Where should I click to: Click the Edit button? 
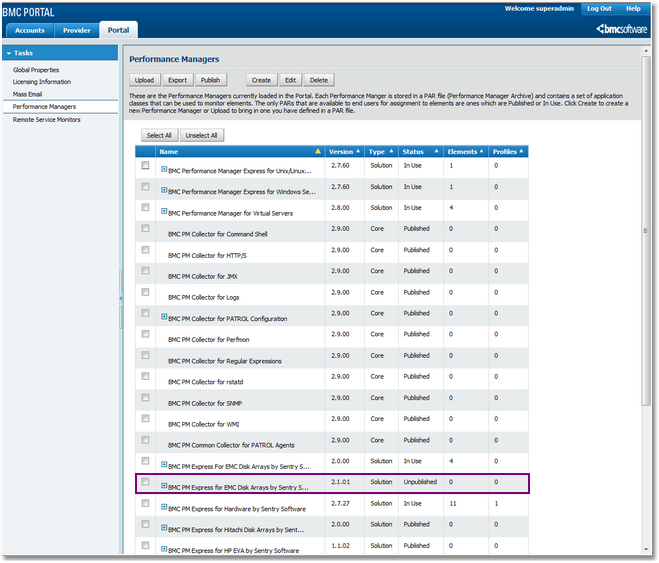[290, 80]
